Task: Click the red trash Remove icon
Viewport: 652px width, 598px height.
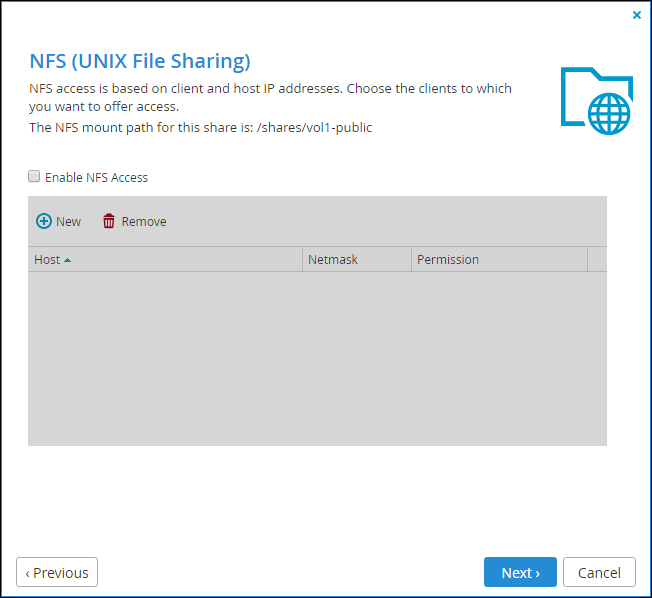Action: tap(109, 221)
